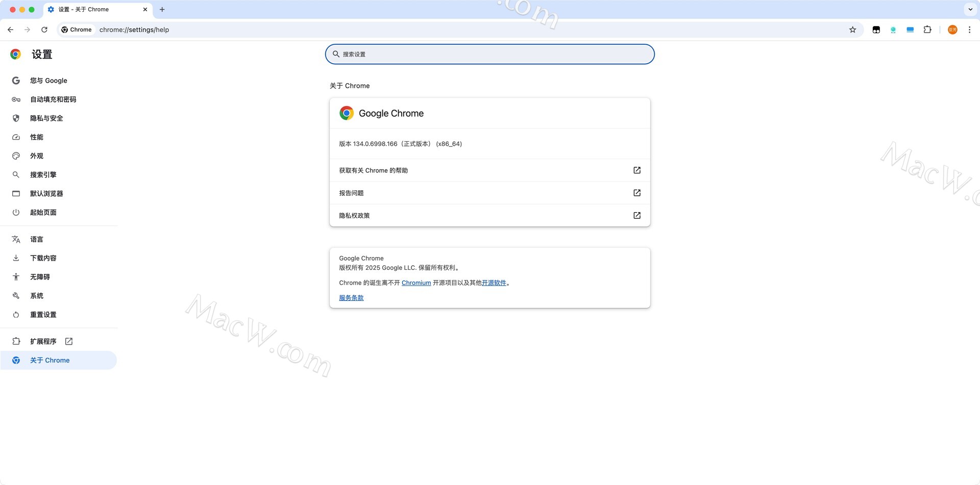Click the power icon for 起始页面
Viewport: 980px width, 485px height.
[16, 213]
